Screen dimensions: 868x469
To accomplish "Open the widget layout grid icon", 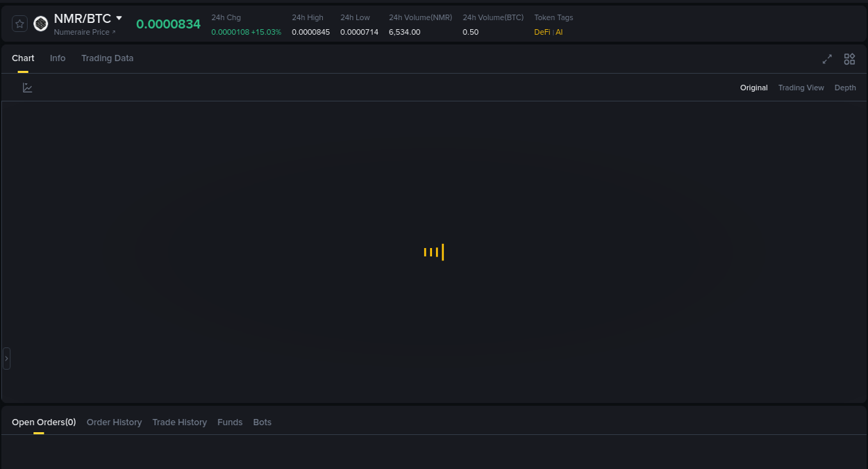I will (x=849, y=59).
